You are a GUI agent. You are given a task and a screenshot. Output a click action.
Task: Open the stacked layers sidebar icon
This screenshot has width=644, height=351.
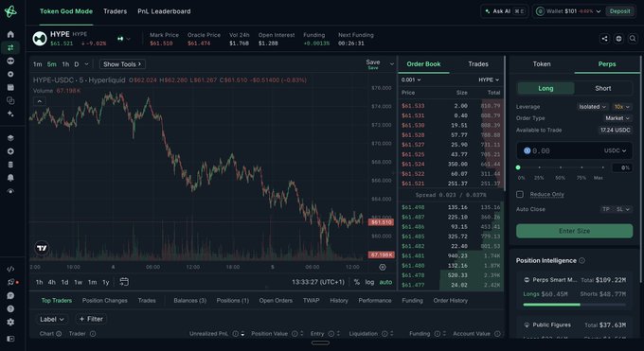tap(10, 138)
